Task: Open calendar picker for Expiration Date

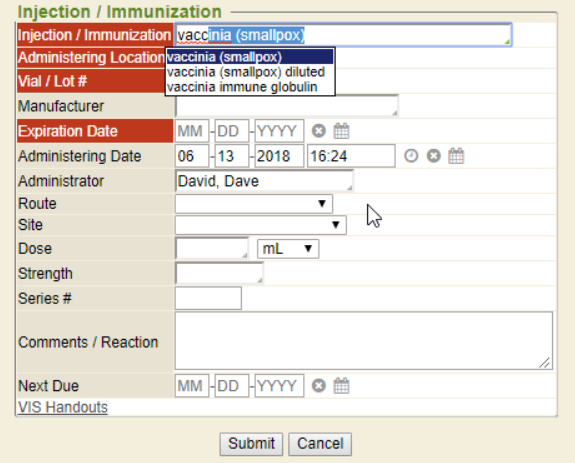Action: 341,131
